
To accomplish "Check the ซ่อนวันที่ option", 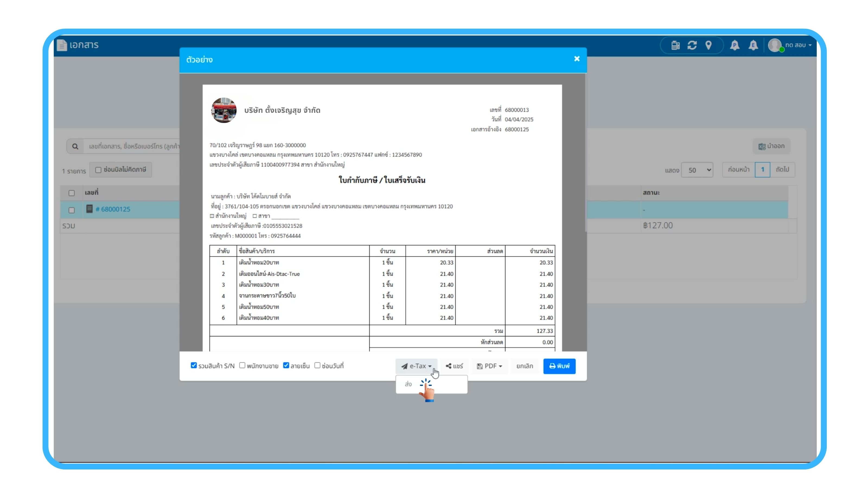I will pos(317,365).
